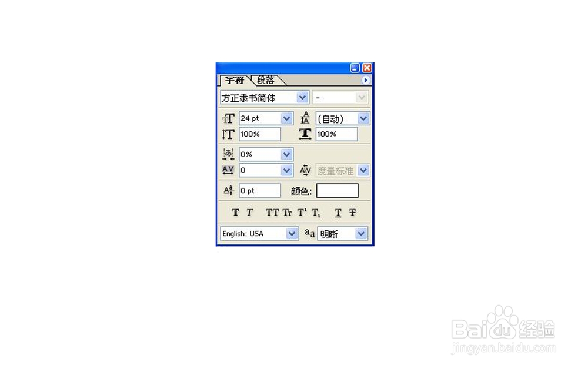Open font family dropdown 方正隶书简体
588x368 pixels.
click(302, 98)
